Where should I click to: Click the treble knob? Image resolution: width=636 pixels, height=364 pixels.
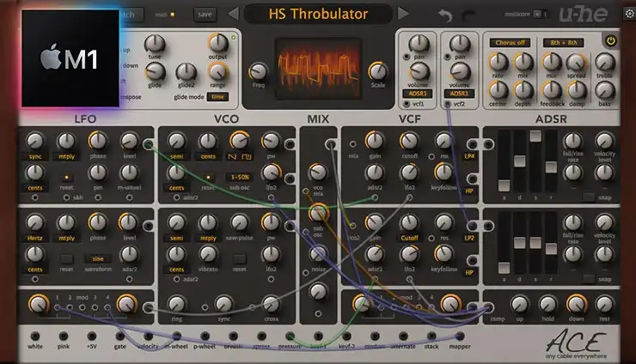tap(604, 63)
